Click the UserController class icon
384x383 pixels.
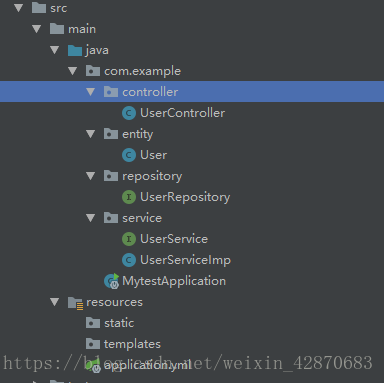(129, 113)
